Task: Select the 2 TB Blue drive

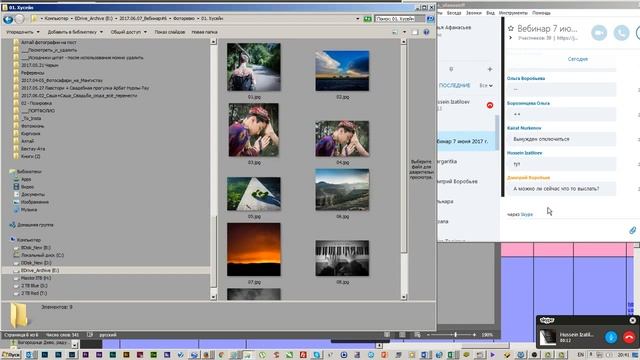Action: pos(34,285)
